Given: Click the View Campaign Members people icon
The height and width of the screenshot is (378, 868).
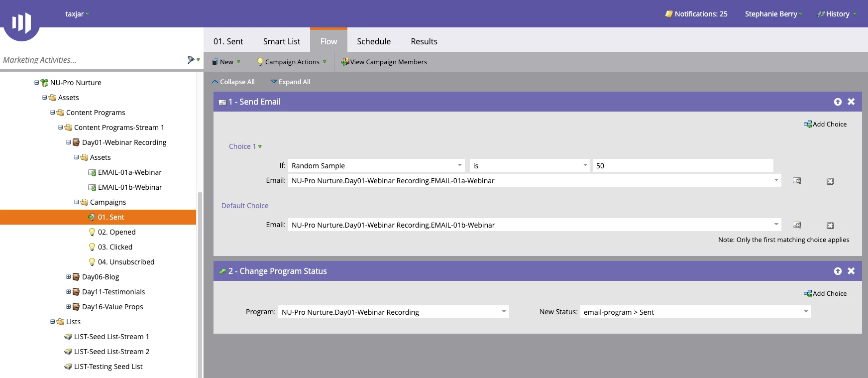Looking at the screenshot, I should point(345,62).
